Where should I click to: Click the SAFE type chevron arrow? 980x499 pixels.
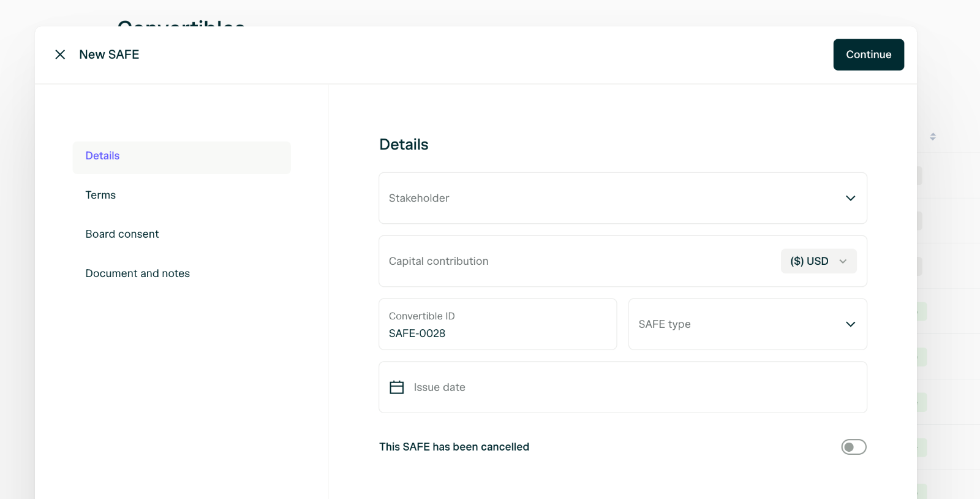(x=850, y=324)
